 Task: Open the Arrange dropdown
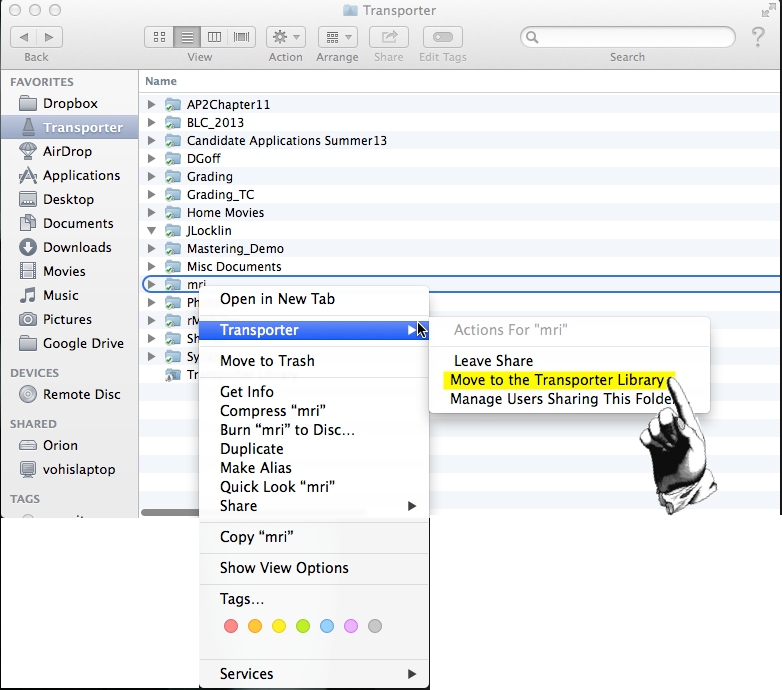point(338,37)
